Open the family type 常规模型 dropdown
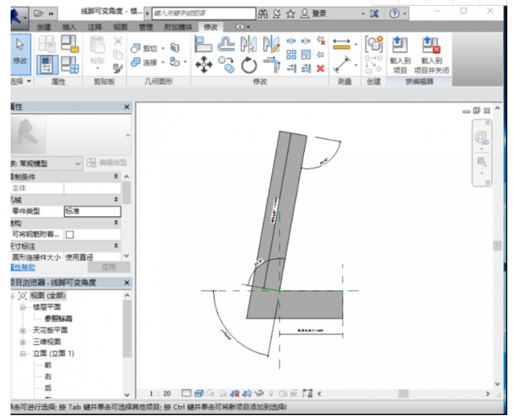This screenshot has width=513, height=420. (78, 163)
